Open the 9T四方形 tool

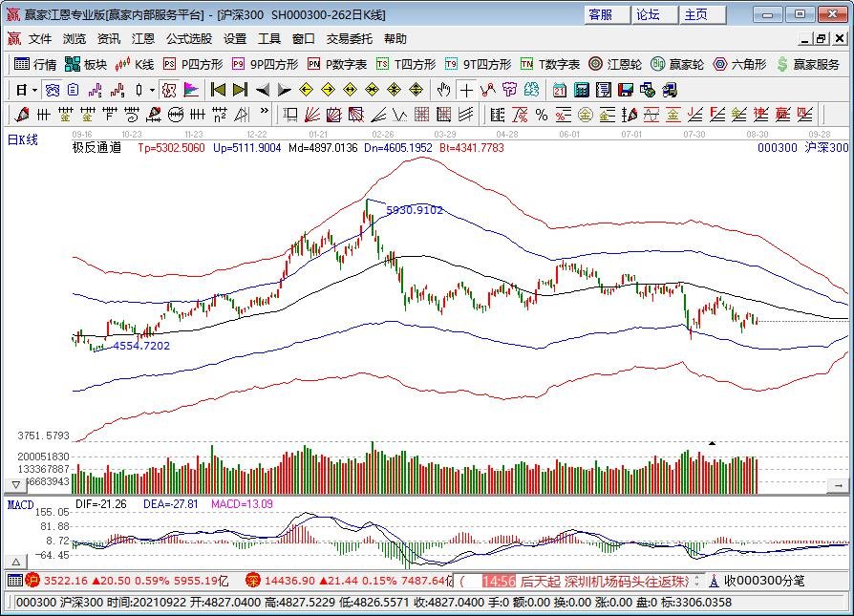(x=479, y=64)
